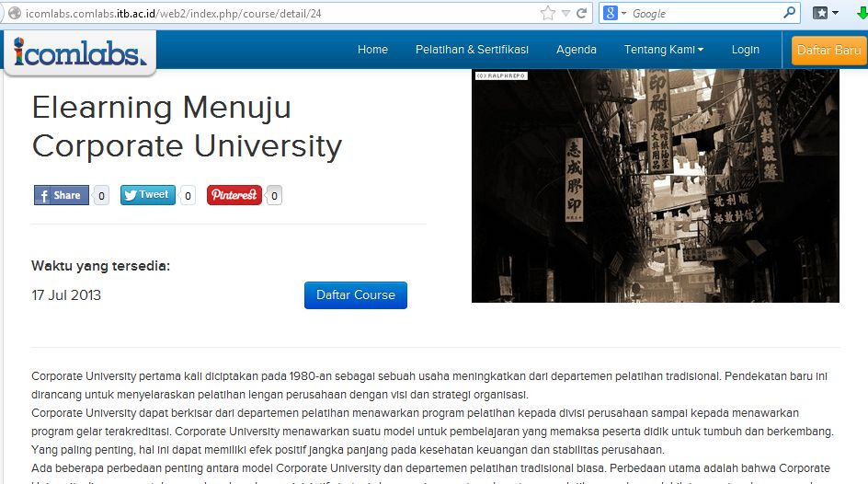868x484 pixels.
Task: Click the street scene course image
Action: coord(655,186)
